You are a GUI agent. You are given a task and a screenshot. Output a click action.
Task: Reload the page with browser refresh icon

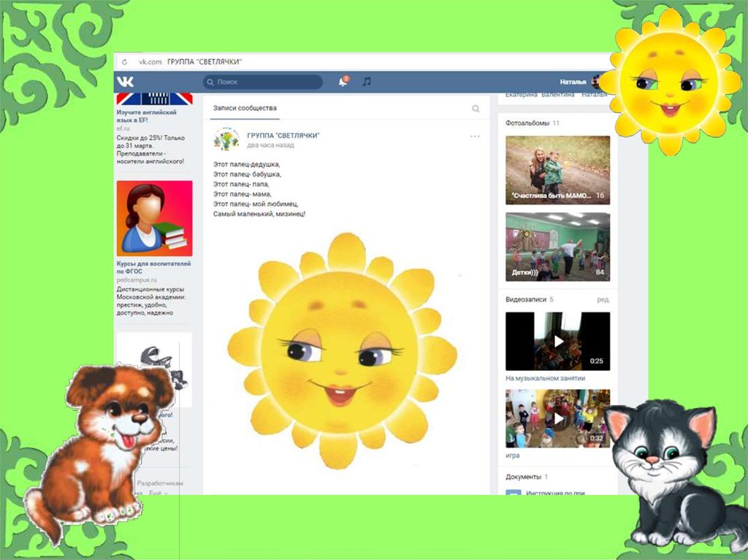(x=125, y=62)
